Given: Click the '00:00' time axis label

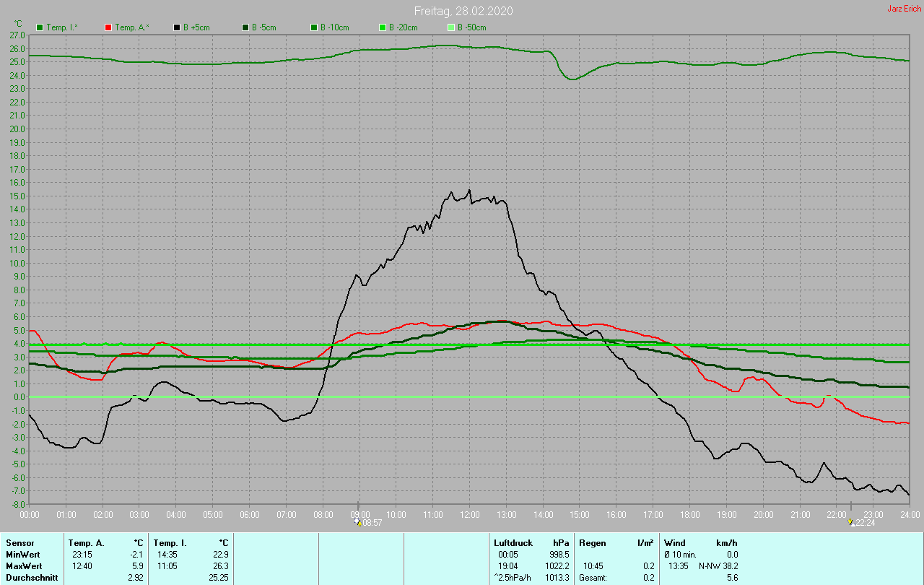Looking at the screenshot, I should pos(30,514).
